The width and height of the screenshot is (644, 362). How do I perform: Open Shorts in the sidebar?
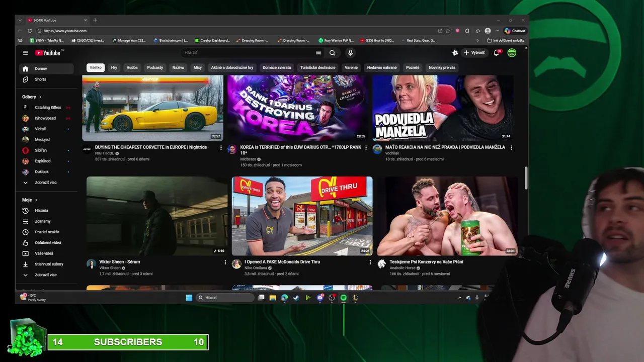pyautogui.click(x=47, y=79)
